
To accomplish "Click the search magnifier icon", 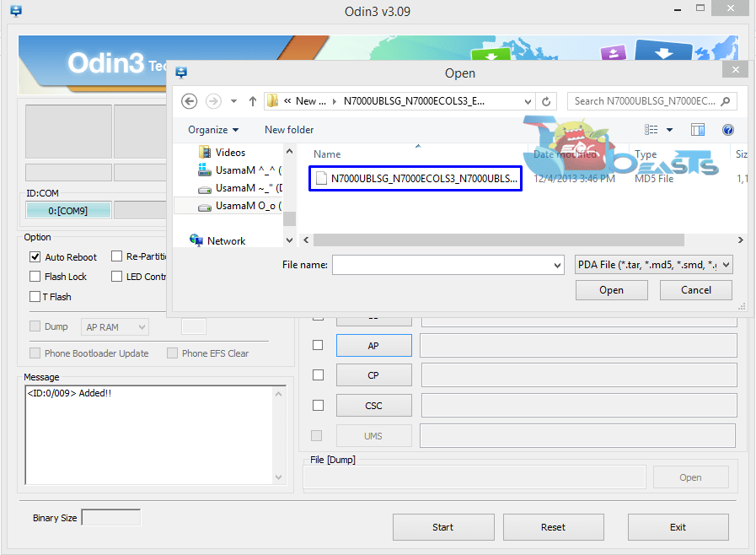I will coord(725,101).
